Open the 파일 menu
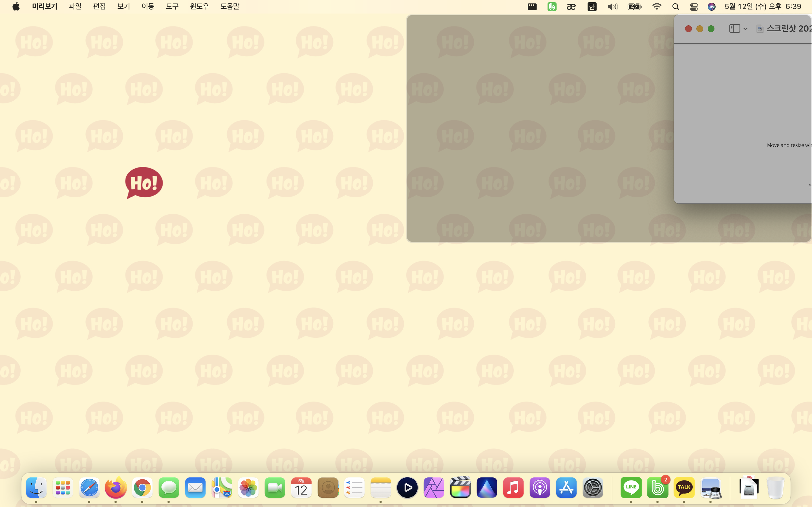 click(x=75, y=6)
